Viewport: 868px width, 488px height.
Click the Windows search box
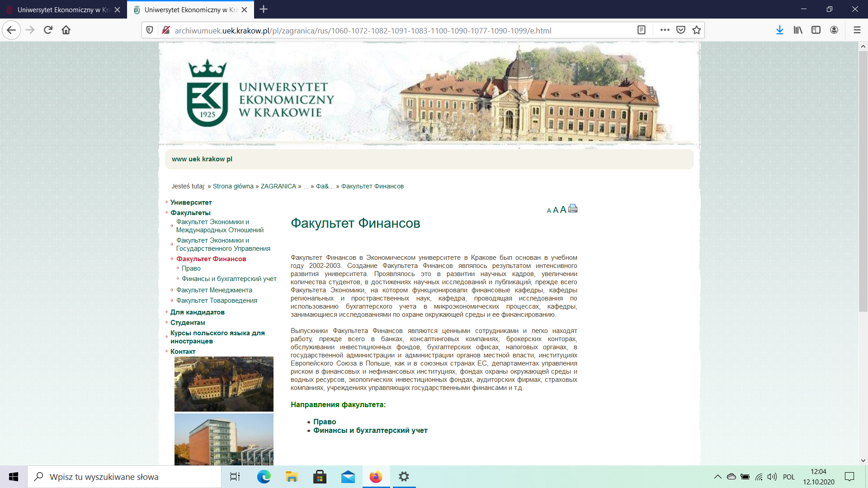[124, 477]
